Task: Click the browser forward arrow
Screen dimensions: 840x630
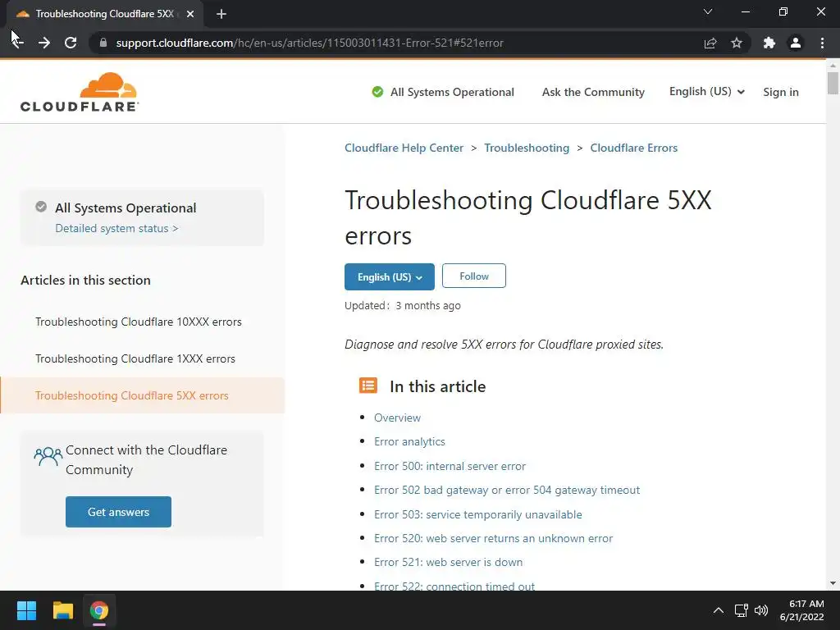Action: pos(44,43)
